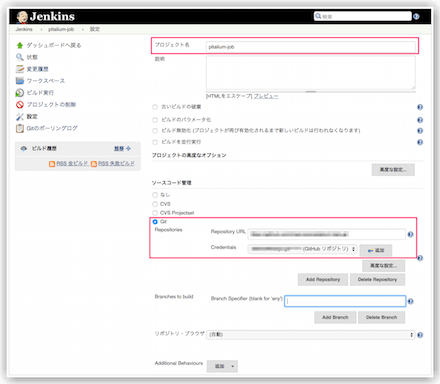Select the CVS radio button
Screen dimensions: 440x384
[x=155, y=204]
